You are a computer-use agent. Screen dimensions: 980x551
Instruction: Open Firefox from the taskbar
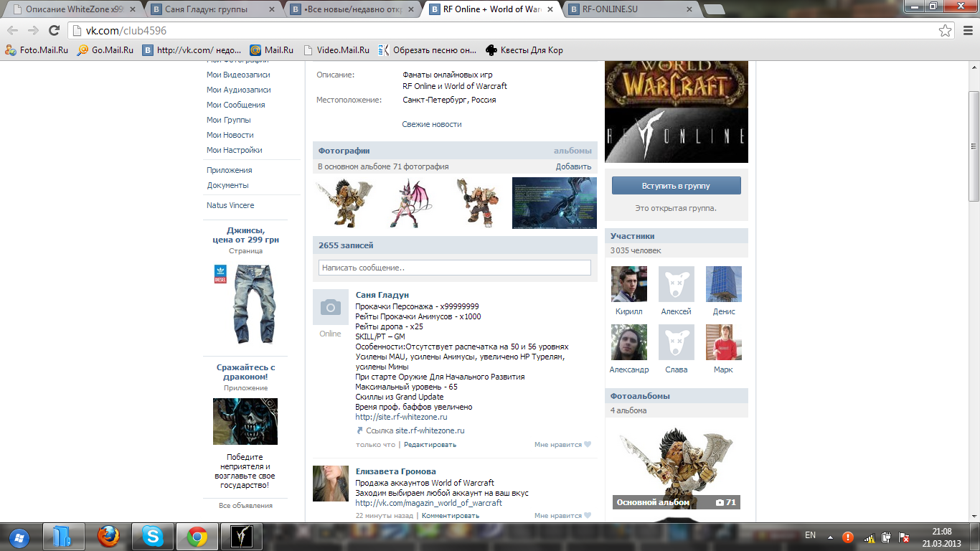108,537
